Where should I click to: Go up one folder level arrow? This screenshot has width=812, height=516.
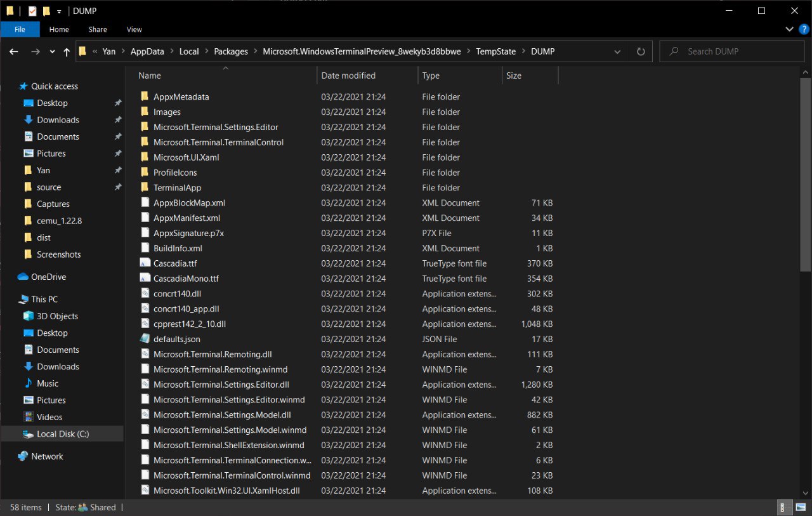67,52
